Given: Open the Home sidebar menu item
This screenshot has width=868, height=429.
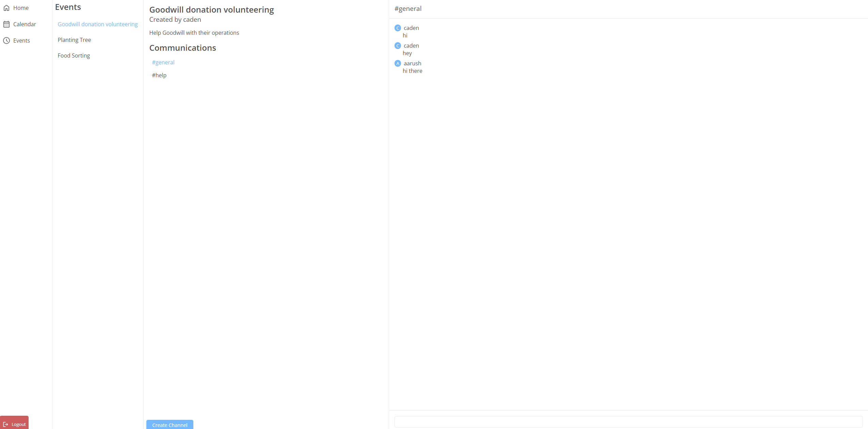Looking at the screenshot, I should (x=21, y=8).
